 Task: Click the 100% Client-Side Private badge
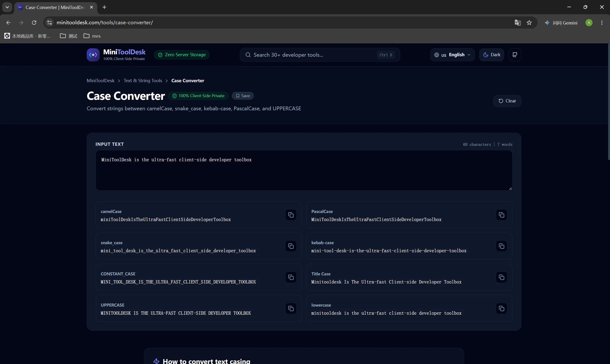click(198, 96)
